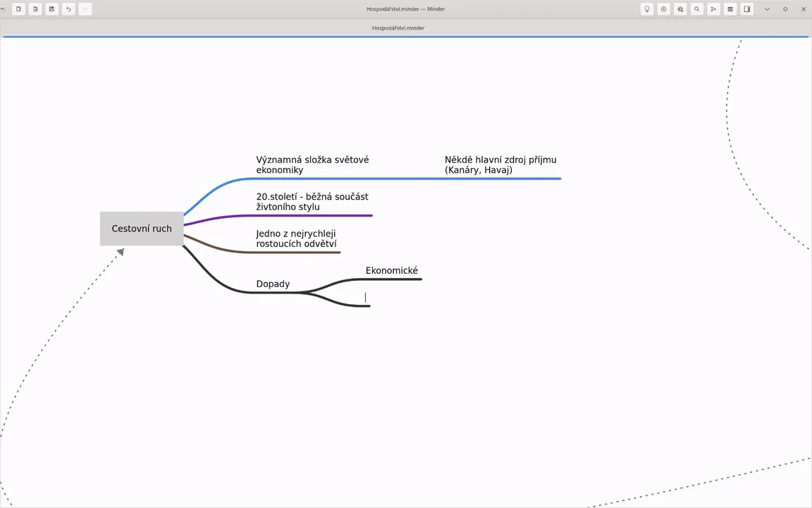Select node Jedno z nejrychleji rostoucích odvětví

pos(296,238)
